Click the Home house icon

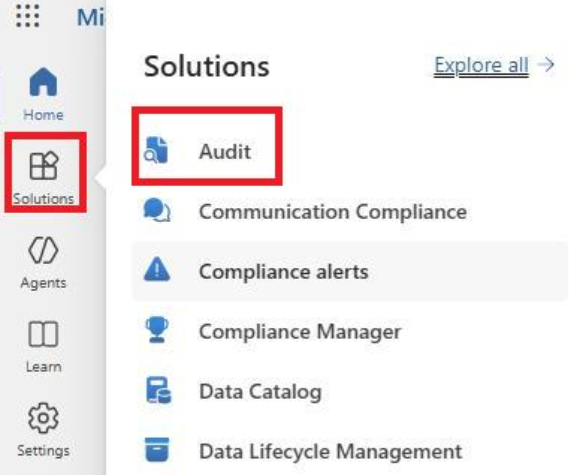(43, 82)
